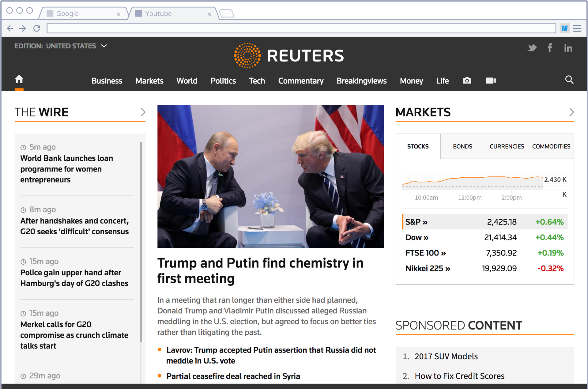
Task: Switch to the Bonds tab
Action: tap(462, 146)
